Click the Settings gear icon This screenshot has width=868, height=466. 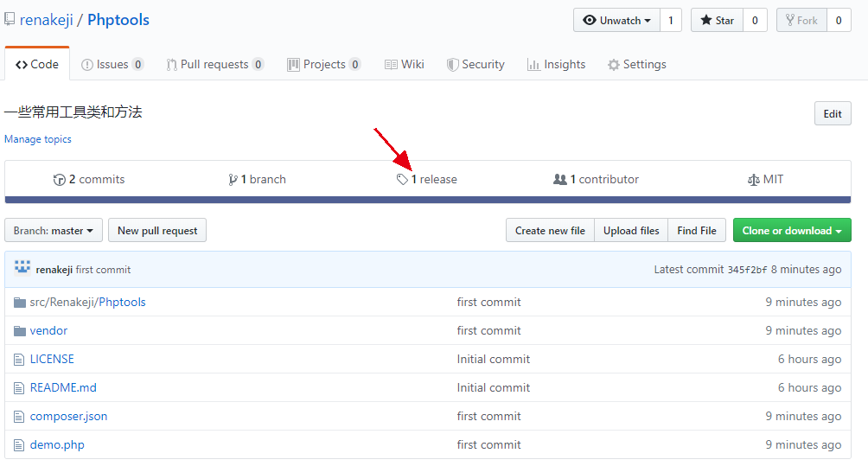pos(613,65)
